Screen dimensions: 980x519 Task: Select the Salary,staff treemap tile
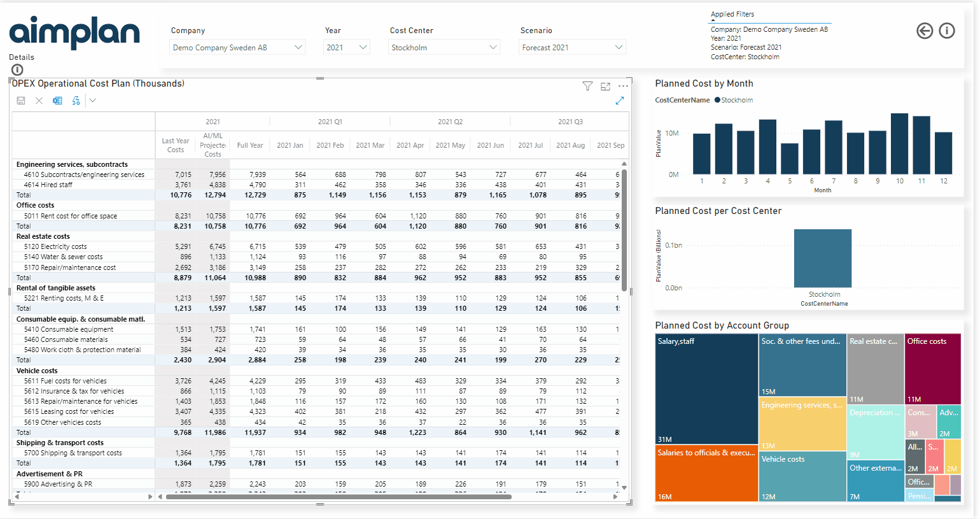pyautogui.click(x=706, y=388)
